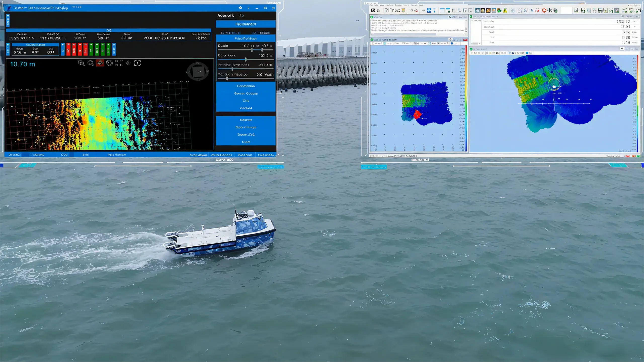Toggle the leftmost green channel status indicator
The height and width of the screenshot is (362, 644).
click(92, 49)
